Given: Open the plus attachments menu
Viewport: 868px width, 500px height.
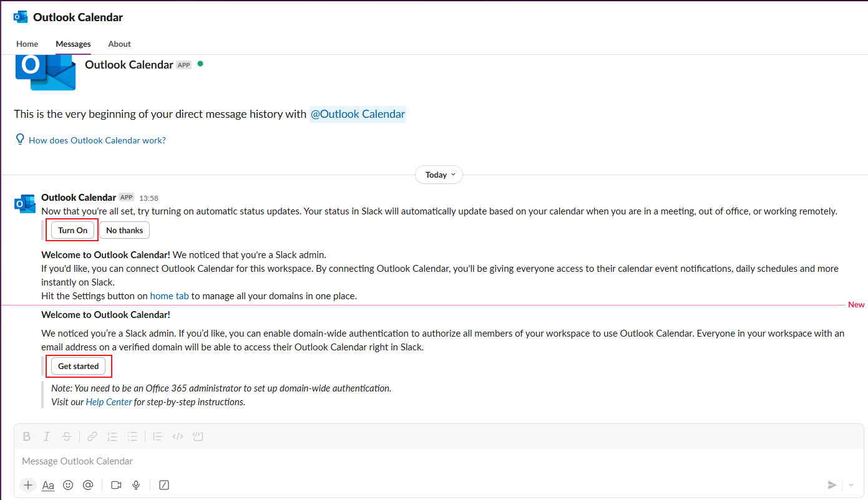Looking at the screenshot, I should (x=28, y=485).
